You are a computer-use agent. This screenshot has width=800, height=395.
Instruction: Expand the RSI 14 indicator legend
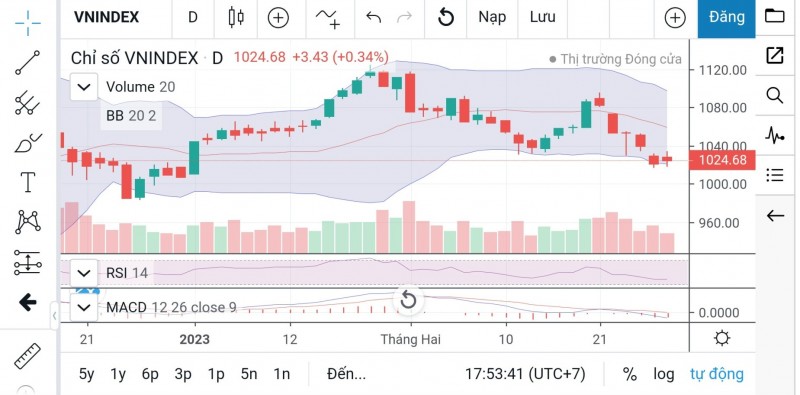coord(84,273)
